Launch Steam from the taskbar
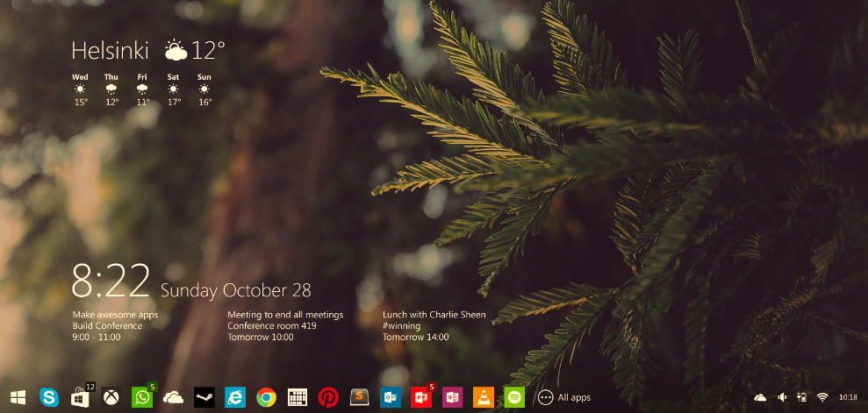Screen dimensions: 868x413 pos(204,397)
